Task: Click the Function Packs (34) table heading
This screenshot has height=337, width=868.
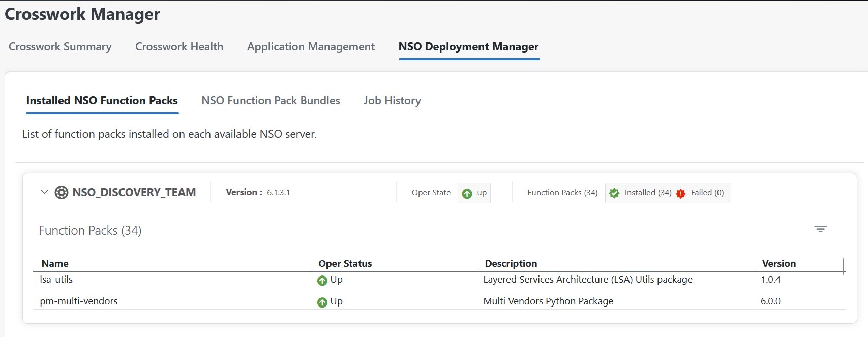Action: coord(90,230)
